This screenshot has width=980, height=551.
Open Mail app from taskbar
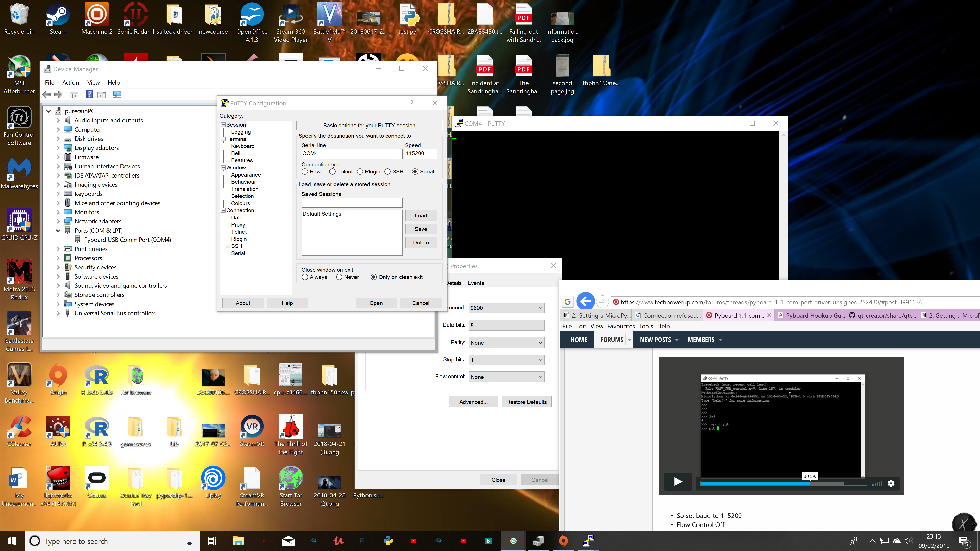pos(288,541)
